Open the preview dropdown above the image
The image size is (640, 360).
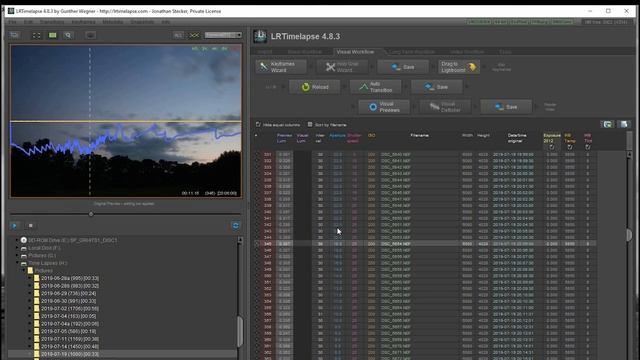[223, 35]
